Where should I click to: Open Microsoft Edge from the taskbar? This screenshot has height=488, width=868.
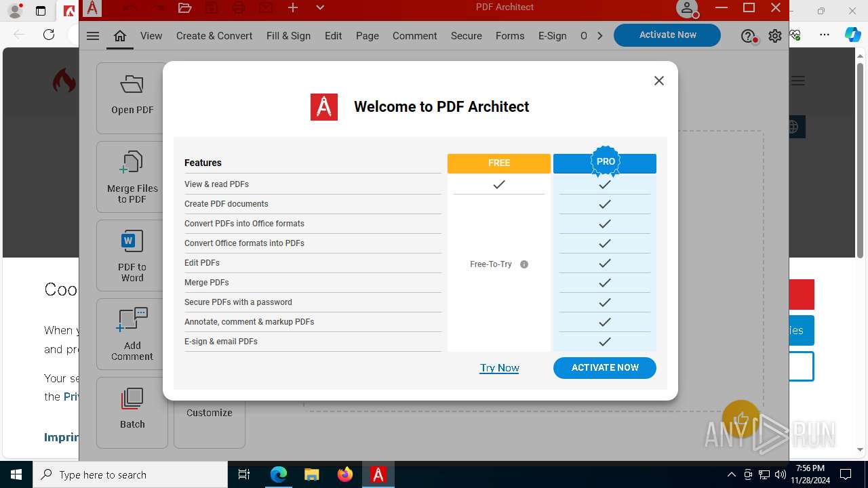[x=279, y=474]
